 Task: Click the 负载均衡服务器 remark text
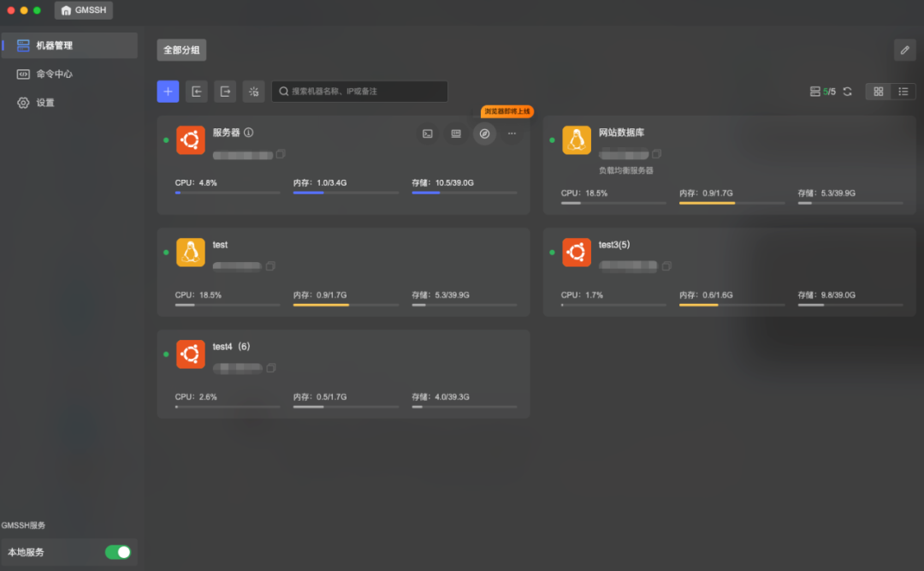625,170
